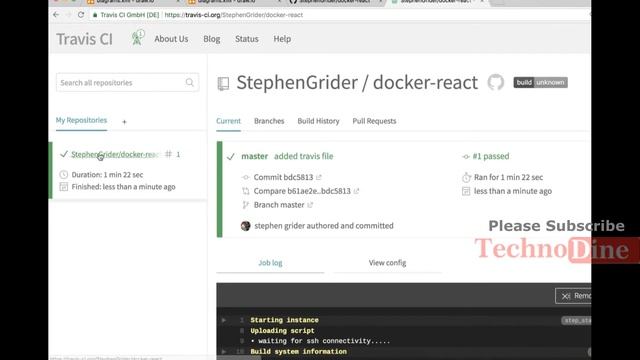Viewport: 640px width, 360px height.
Task: Click the green checkmark in build header
Action: (231, 157)
